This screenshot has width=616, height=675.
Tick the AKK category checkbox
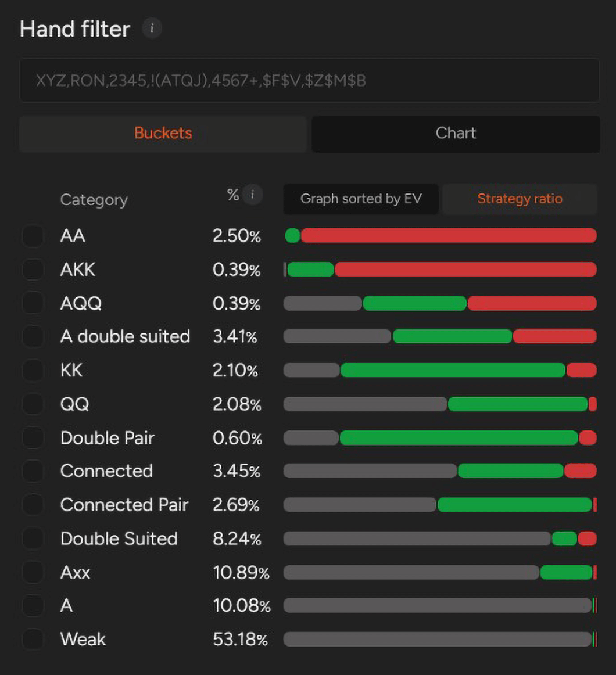pos(33,270)
